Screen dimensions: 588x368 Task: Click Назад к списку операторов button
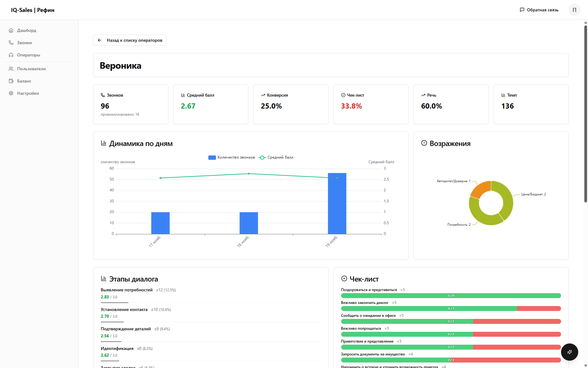[x=130, y=40]
